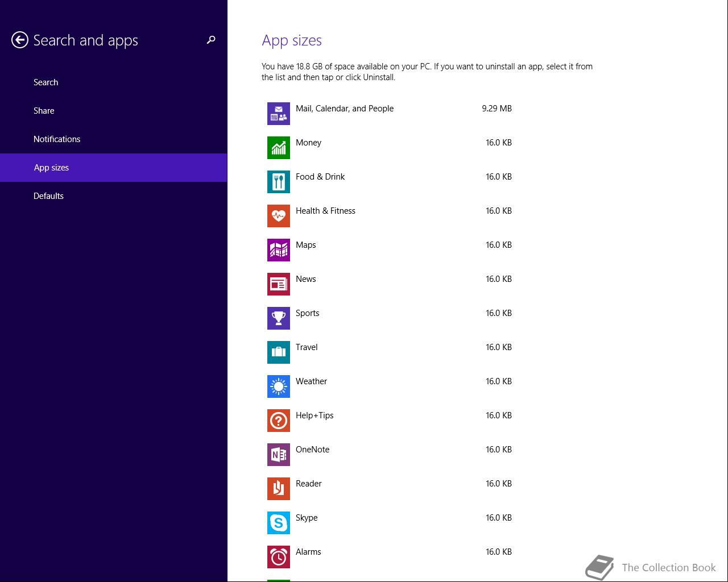Image resolution: width=728 pixels, height=582 pixels.
Task: Click the Sports app name
Action: click(307, 313)
